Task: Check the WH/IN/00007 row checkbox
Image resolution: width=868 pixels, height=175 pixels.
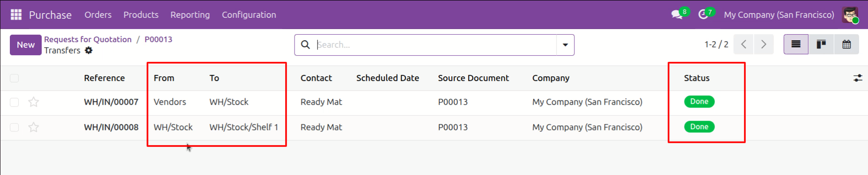Action: click(15, 102)
